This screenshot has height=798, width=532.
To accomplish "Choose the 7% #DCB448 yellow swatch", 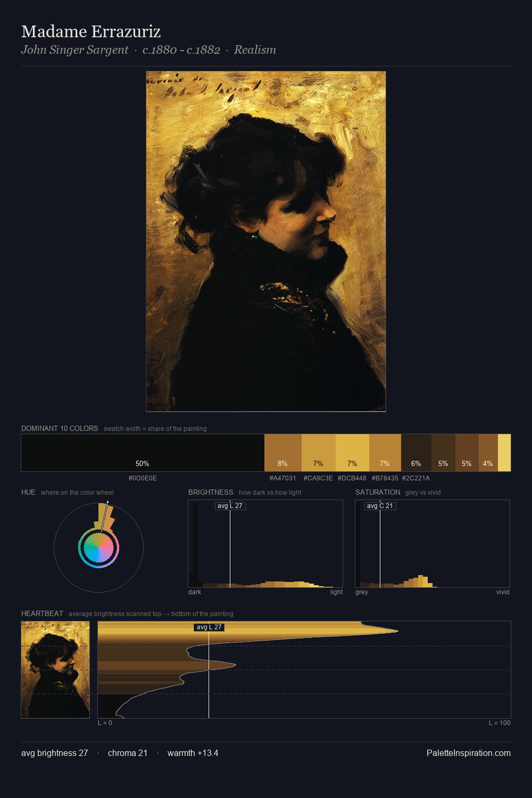I will point(352,453).
